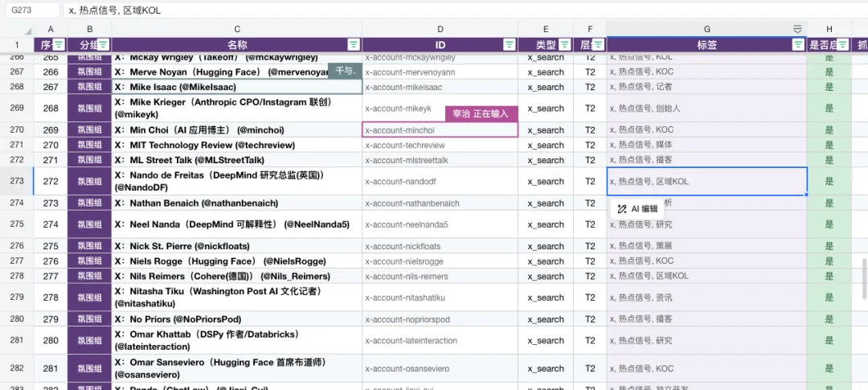Click tag cell x, 热点信号, 创始人
868x390 pixels.
[x=707, y=109]
